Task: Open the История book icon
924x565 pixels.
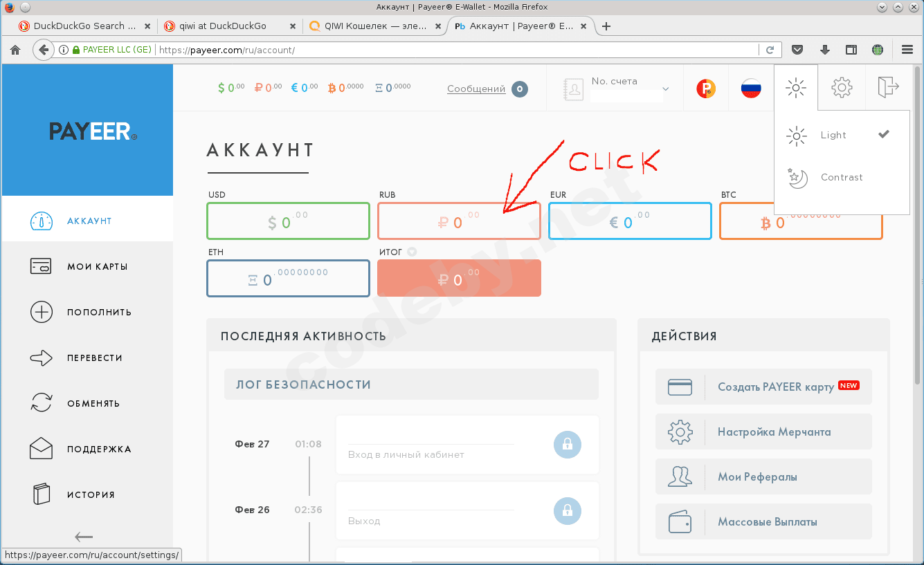Action: pyautogui.click(x=42, y=494)
